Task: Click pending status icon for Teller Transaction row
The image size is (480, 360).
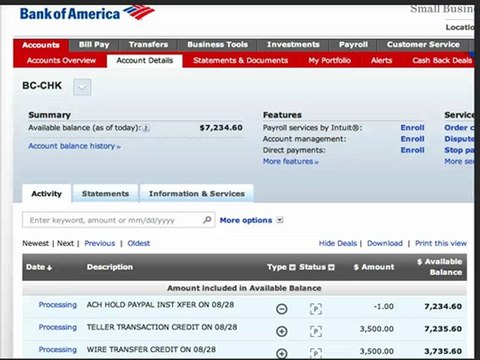Action: pos(316,331)
